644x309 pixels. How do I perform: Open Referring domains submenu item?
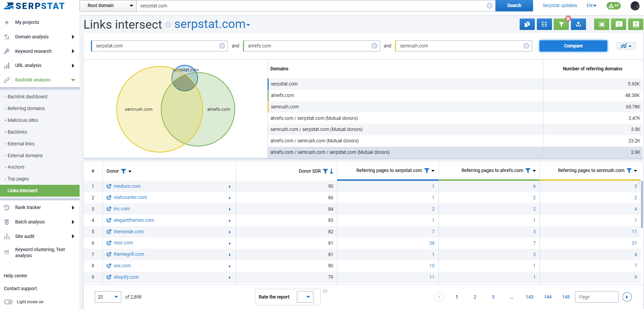click(x=26, y=108)
